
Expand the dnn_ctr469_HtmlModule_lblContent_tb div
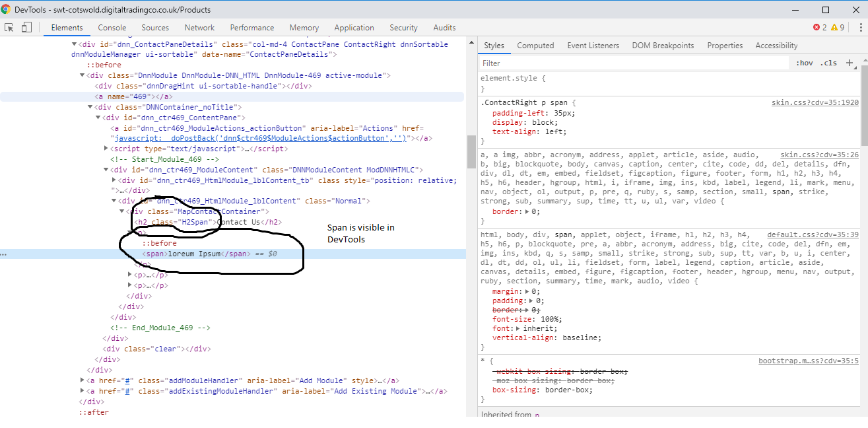(x=114, y=180)
